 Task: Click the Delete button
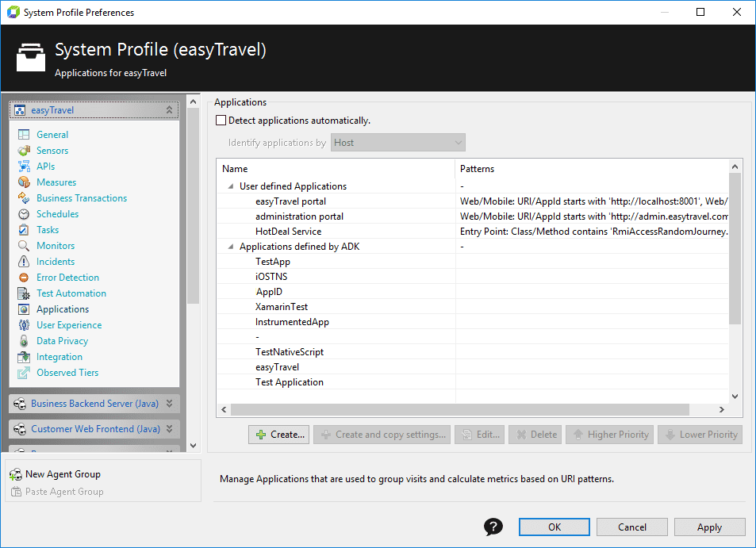(535, 435)
